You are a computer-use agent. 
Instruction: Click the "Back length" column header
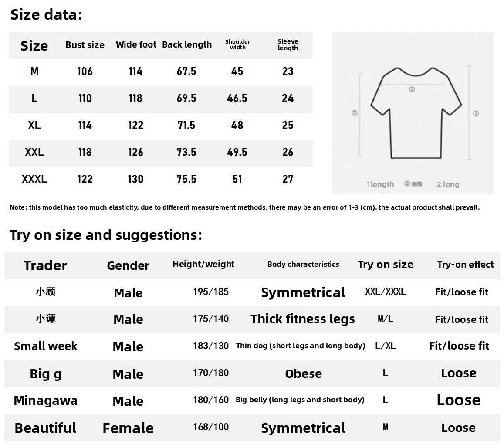(187, 44)
